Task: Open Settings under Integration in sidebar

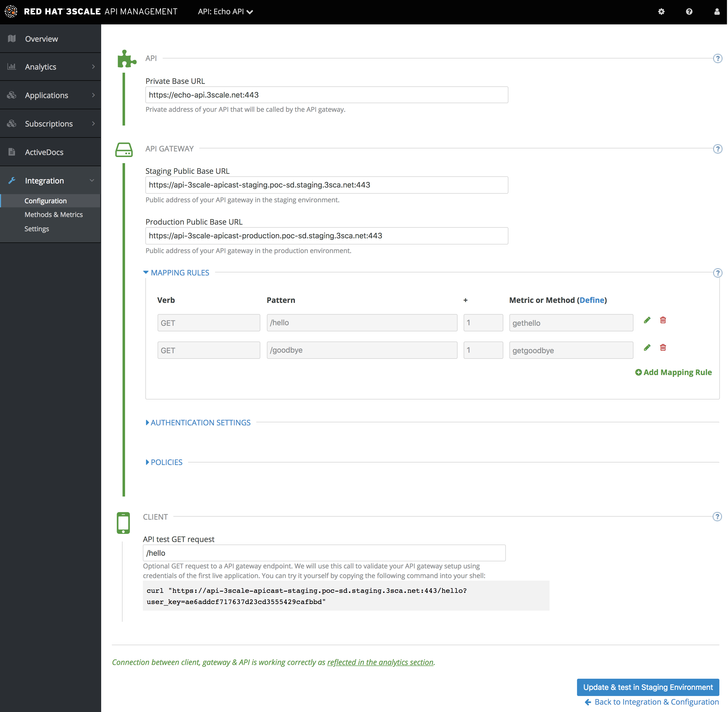Action: click(x=37, y=229)
